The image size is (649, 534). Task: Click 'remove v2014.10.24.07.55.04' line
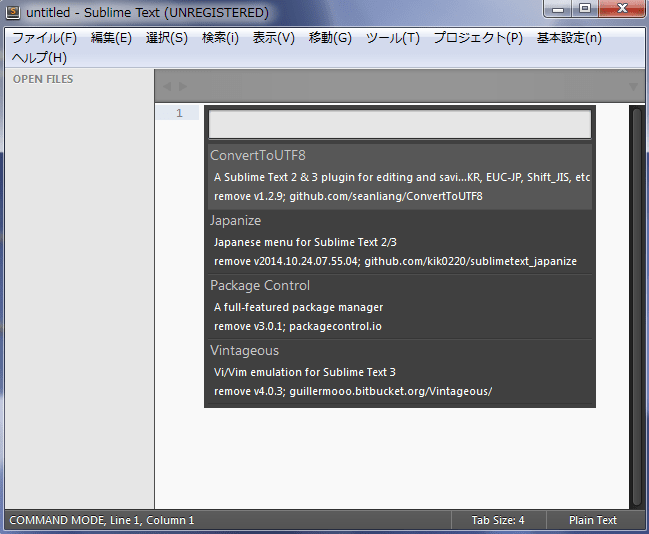point(395,261)
